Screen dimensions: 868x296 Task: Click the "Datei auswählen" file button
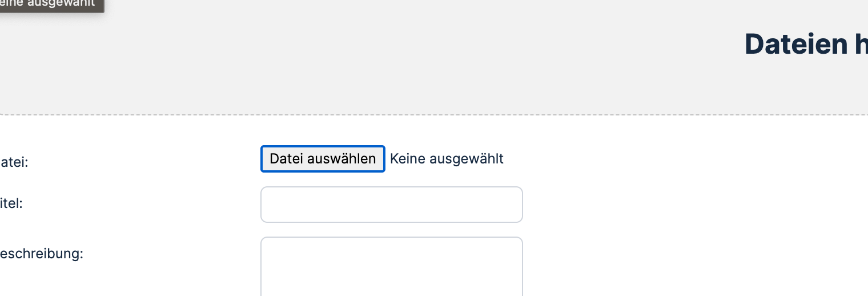323,159
